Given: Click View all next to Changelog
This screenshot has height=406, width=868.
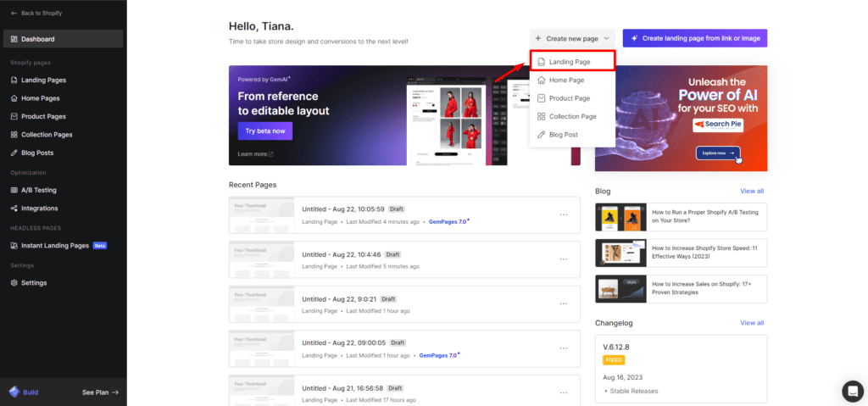Looking at the screenshot, I should click(x=752, y=323).
